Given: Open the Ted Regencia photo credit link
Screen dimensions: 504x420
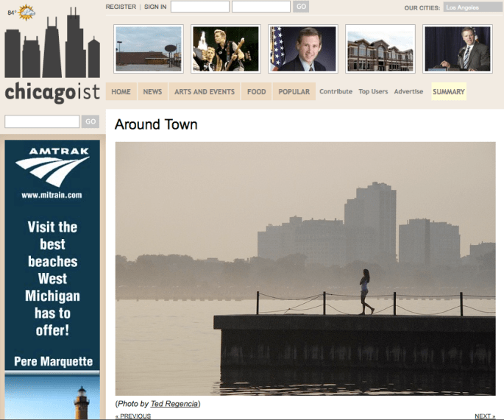Looking at the screenshot, I should tap(175, 404).
